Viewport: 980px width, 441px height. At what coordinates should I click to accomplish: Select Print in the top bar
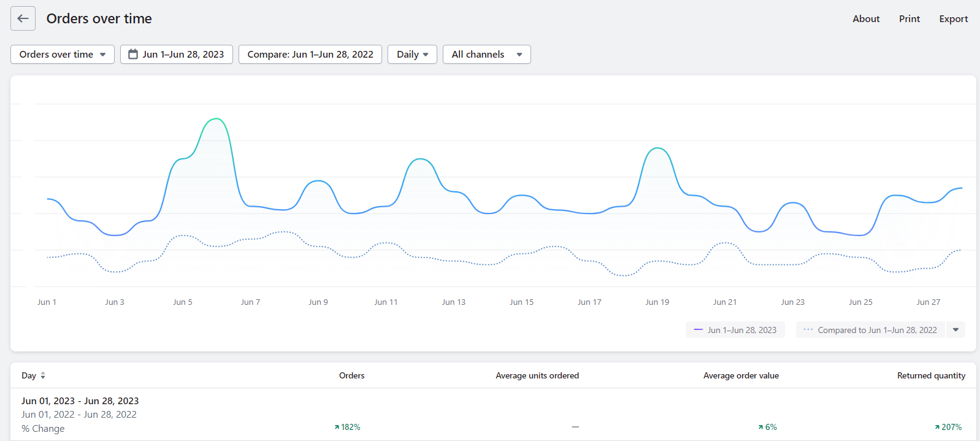pos(909,19)
